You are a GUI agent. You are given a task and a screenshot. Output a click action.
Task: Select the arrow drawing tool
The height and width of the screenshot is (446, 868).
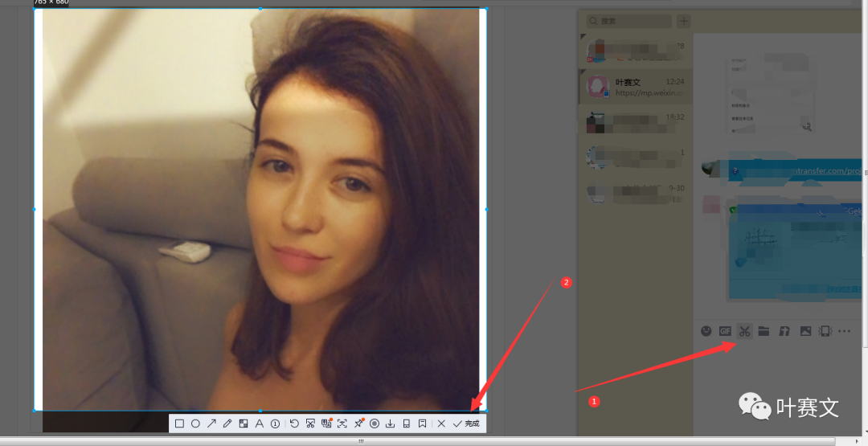211,423
